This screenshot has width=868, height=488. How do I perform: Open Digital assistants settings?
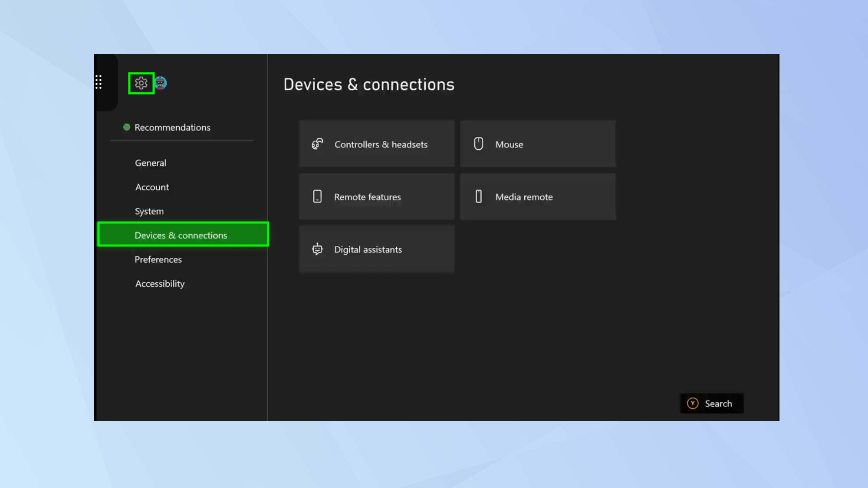(375, 249)
